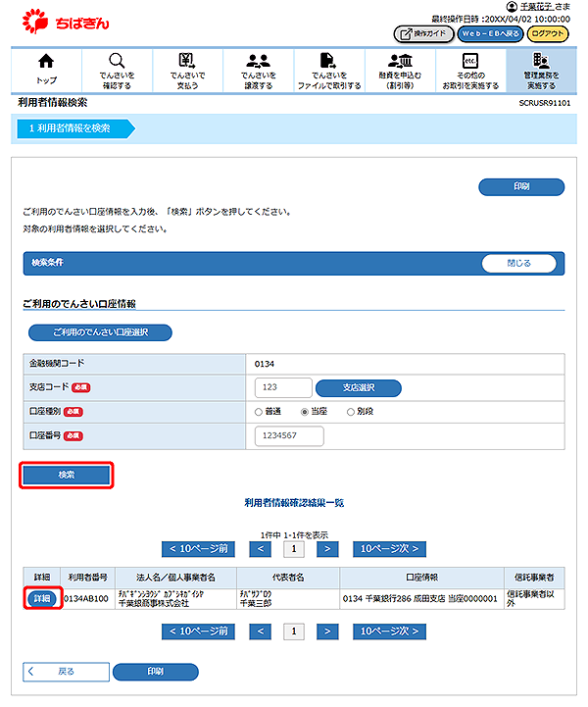Click screen ID SCRUSR91101

pos(544,103)
